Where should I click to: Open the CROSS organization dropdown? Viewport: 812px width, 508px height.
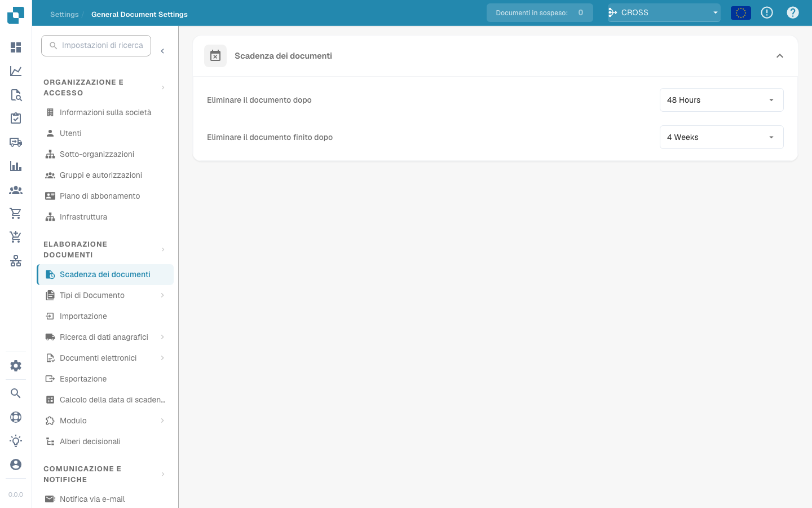(x=664, y=12)
